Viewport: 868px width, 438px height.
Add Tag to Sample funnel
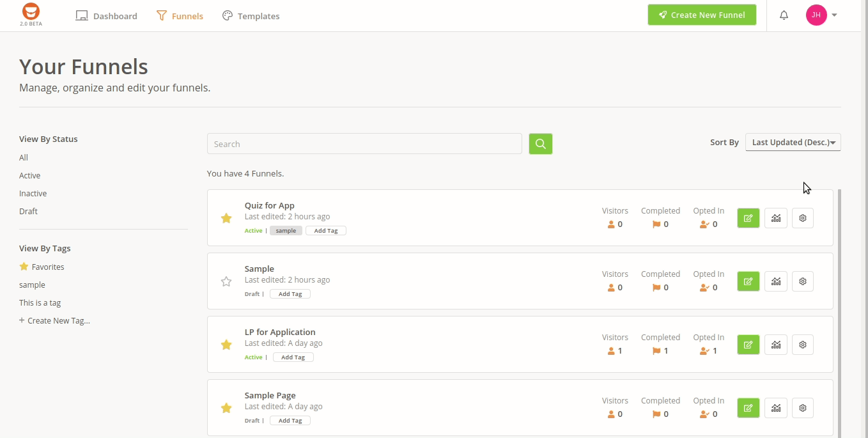[290, 294]
